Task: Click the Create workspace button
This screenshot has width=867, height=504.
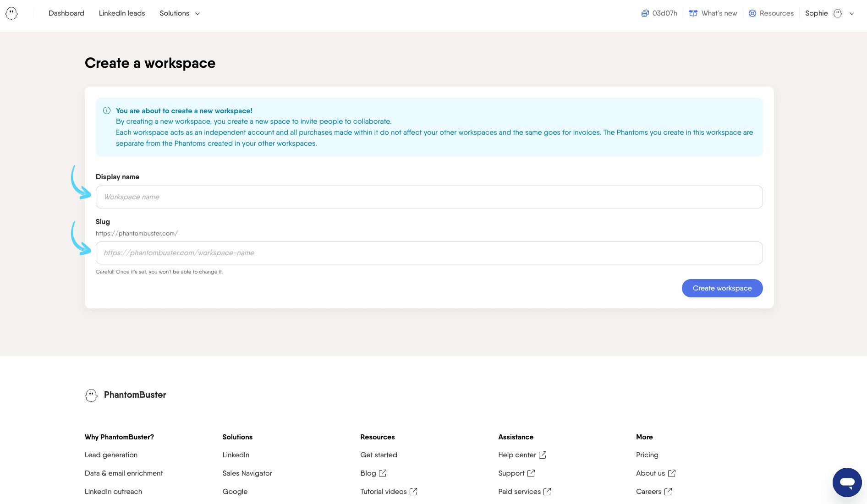Action: pyautogui.click(x=722, y=288)
